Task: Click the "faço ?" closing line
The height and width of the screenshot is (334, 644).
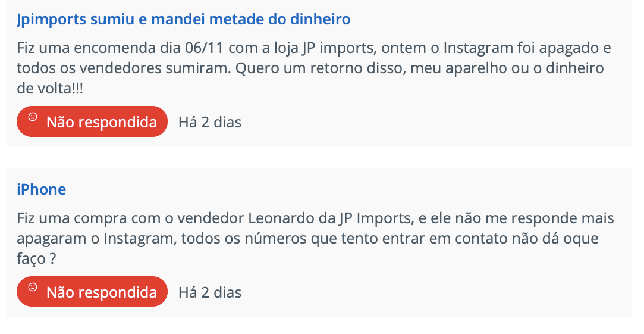Action: tap(36, 259)
